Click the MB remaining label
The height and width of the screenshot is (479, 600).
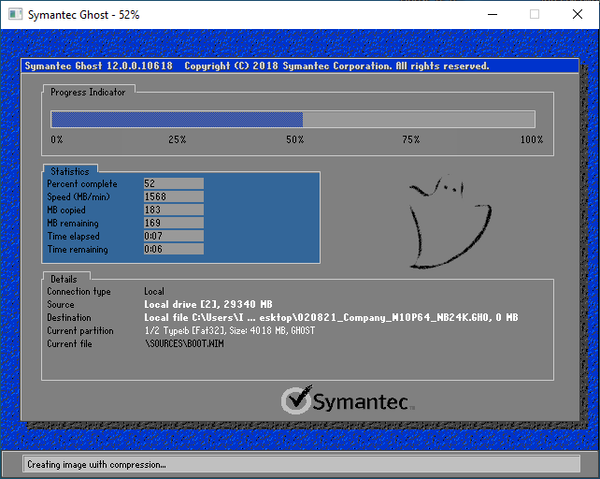coord(73,223)
